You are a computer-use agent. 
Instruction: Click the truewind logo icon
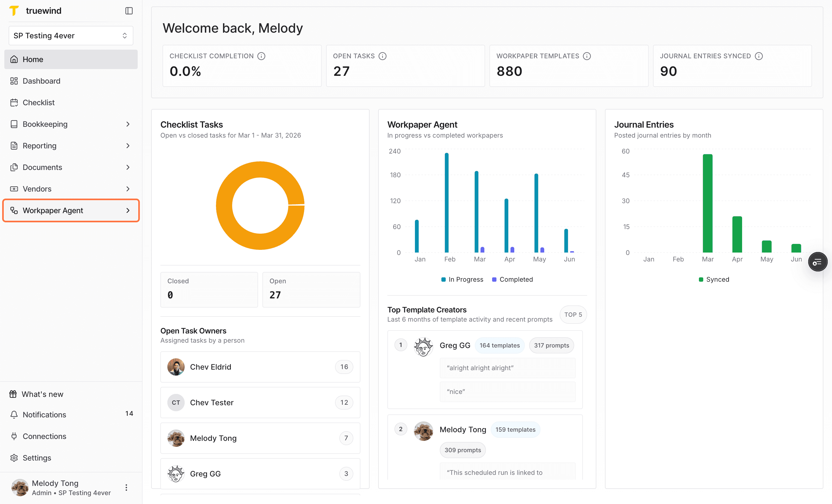[x=14, y=11]
